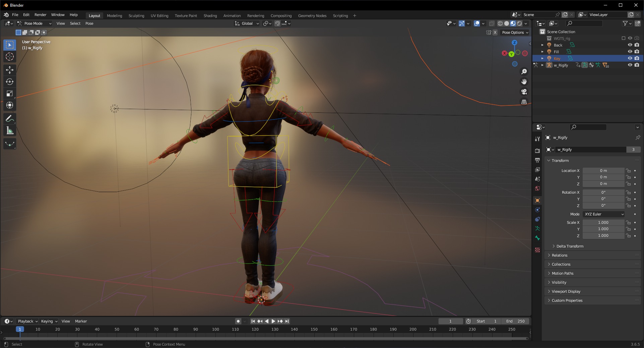Expand Back light in outliner tree
Viewport: 644px width, 348px height.
542,45
